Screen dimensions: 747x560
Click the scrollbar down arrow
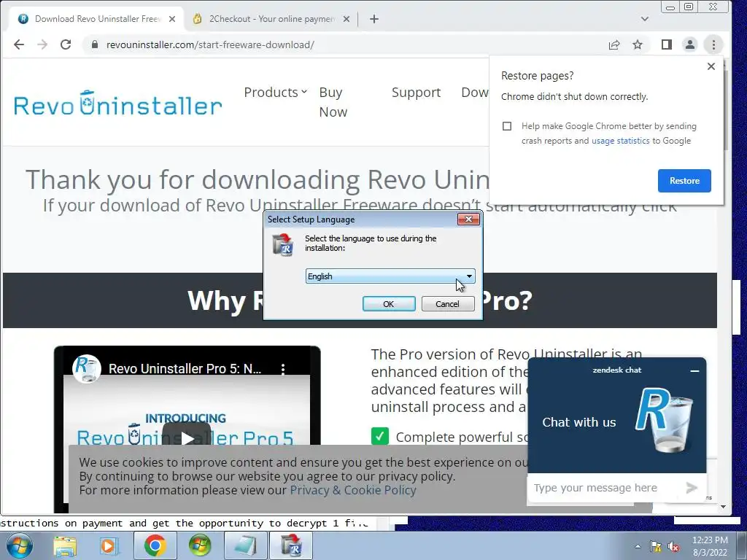click(723, 507)
